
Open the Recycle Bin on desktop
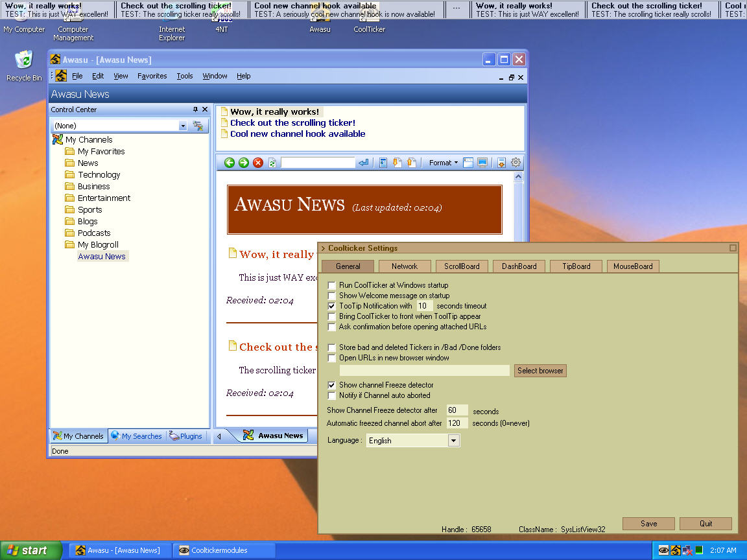pyautogui.click(x=24, y=65)
